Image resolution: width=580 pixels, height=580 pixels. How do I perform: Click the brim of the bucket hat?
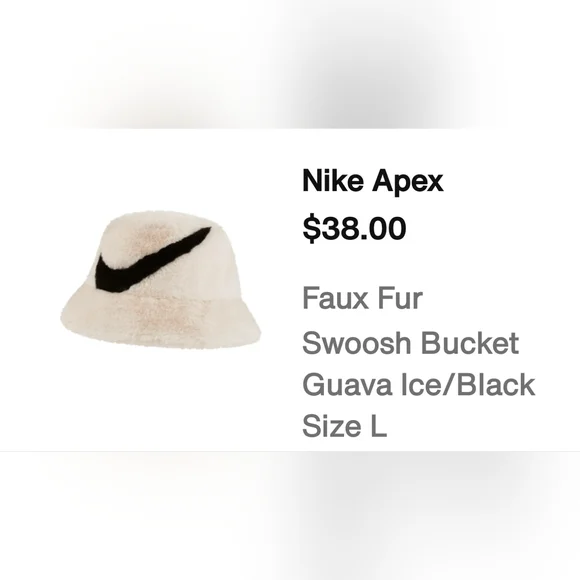pos(161,320)
